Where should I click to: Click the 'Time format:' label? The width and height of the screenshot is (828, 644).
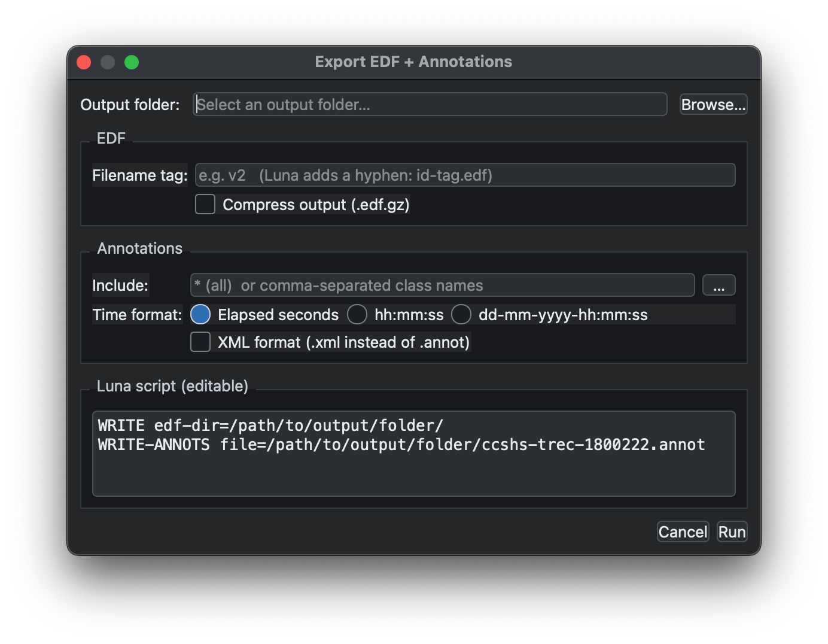tap(137, 315)
